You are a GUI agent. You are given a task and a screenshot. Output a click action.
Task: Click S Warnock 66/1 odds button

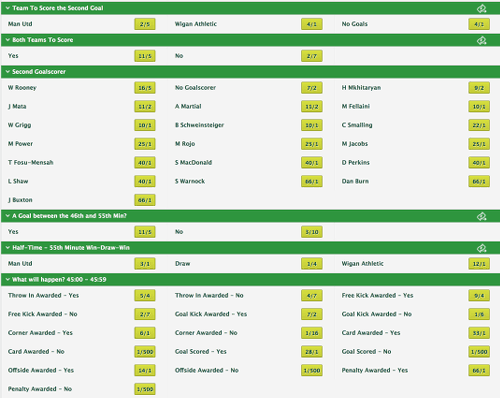pyautogui.click(x=312, y=181)
